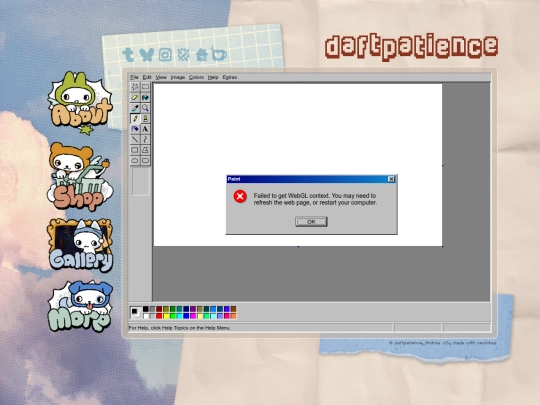Select the Pick Color eyedropper tool
Screen dimensions: 540x405
point(135,108)
